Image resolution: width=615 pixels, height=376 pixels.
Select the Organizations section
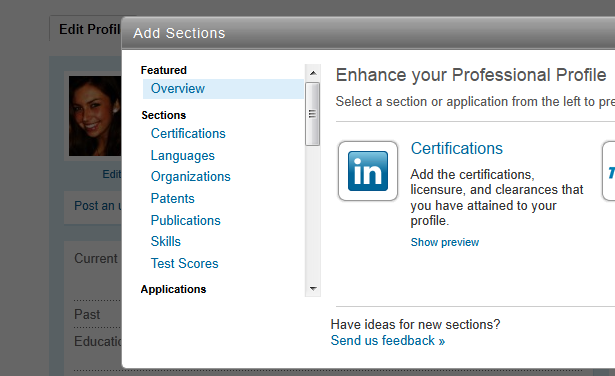[x=191, y=176]
